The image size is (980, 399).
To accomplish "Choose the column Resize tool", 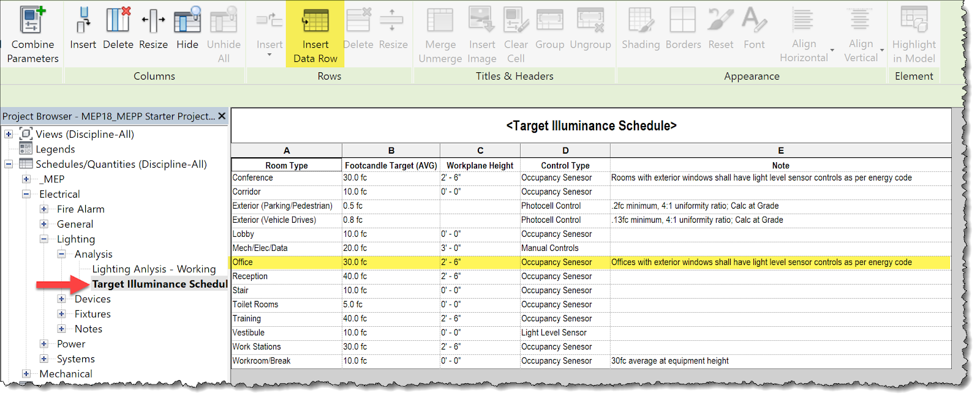I will 153,28.
